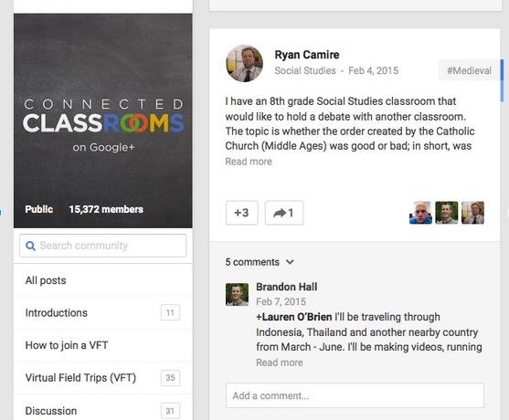
Task: Open Brandon Hall's commenter avatar
Action: [237, 295]
